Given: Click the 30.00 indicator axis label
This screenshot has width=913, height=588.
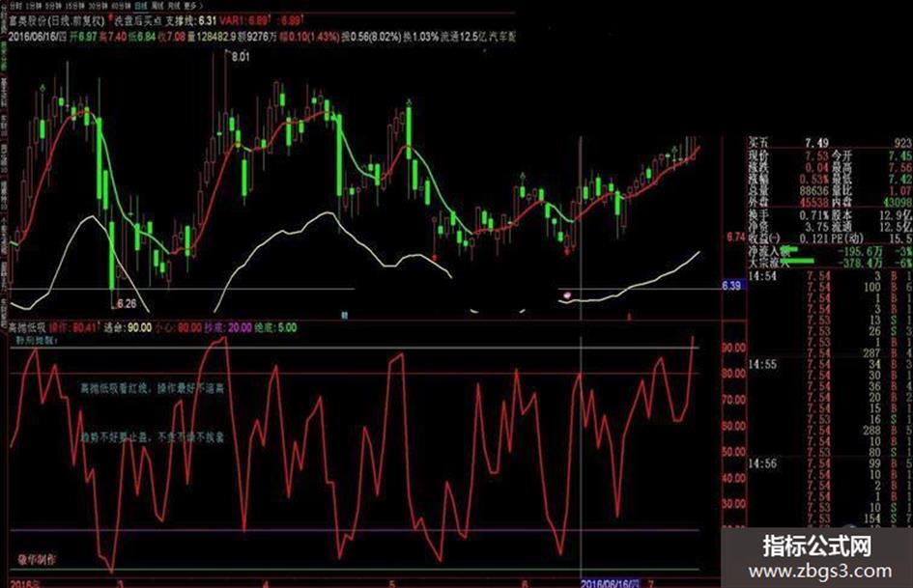Looking at the screenshot, I should [733, 504].
